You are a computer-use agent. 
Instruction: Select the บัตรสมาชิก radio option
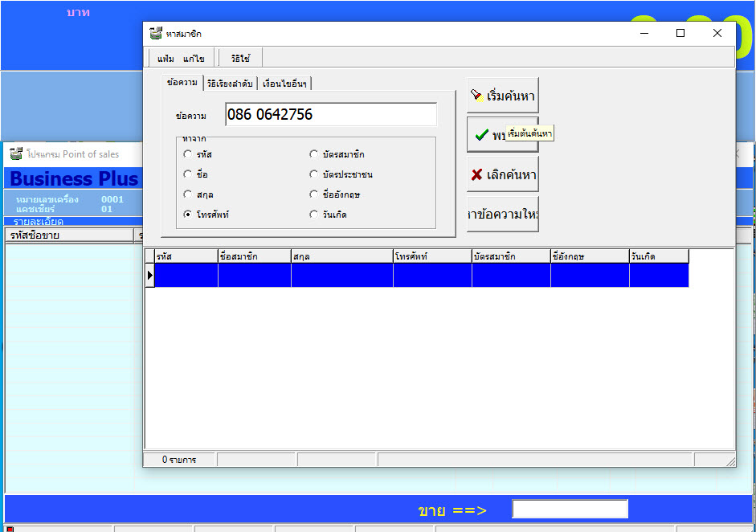tap(314, 154)
